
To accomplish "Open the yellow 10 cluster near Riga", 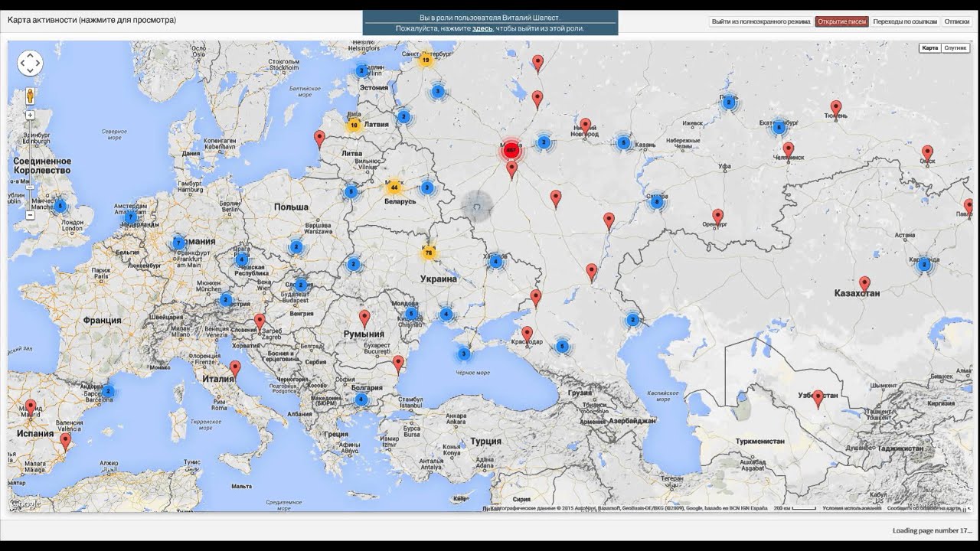I will (353, 125).
